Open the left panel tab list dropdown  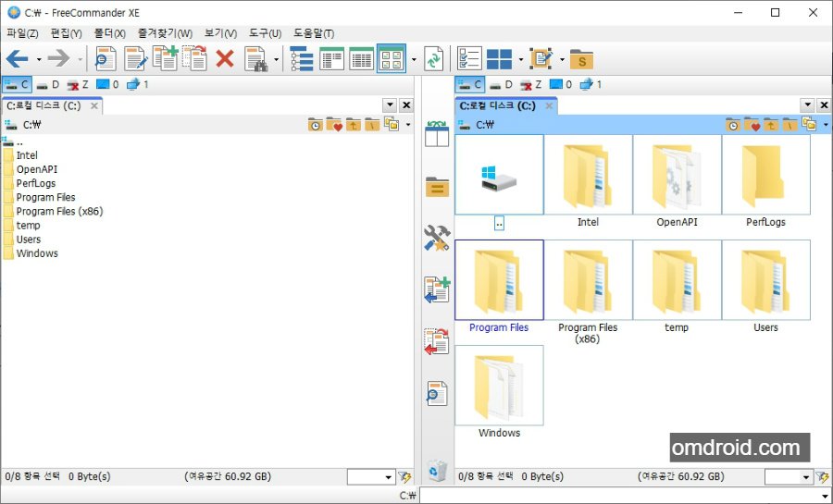pos(390,105)
